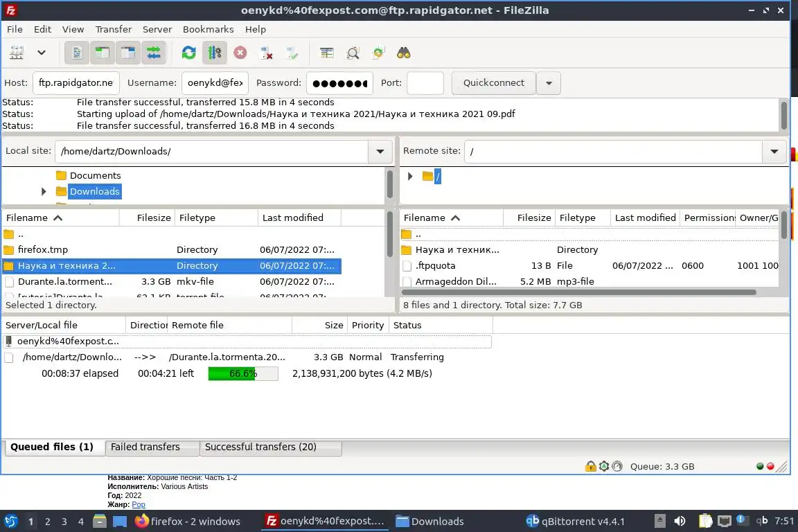Toggle transfer queue display
Viewport: 798px width, 532px height.
click(153, 53)
